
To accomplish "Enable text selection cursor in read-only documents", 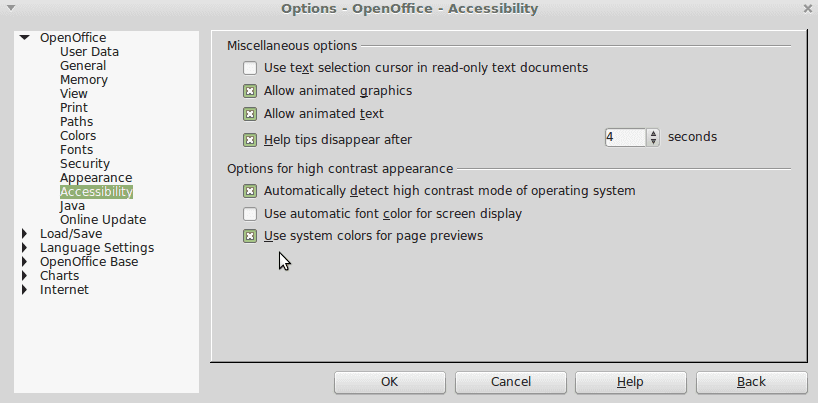I will tap(250, 69).
